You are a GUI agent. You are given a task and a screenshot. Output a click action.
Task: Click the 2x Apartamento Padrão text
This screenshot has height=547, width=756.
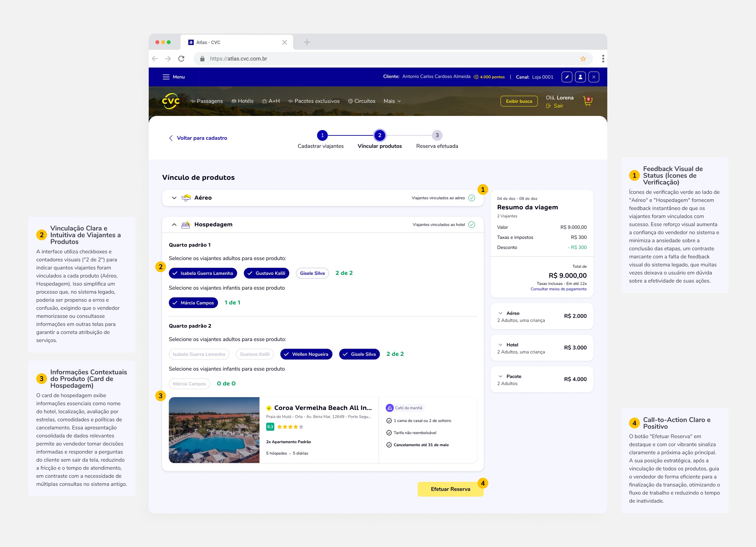point(288,442)
